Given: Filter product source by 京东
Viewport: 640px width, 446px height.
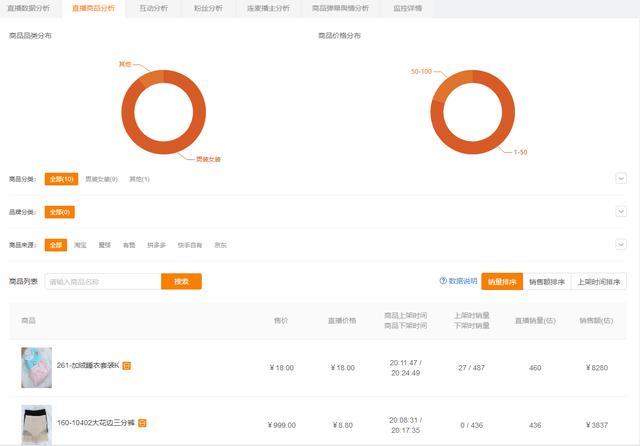Looking at the screenshot, I should pos(220,245).
